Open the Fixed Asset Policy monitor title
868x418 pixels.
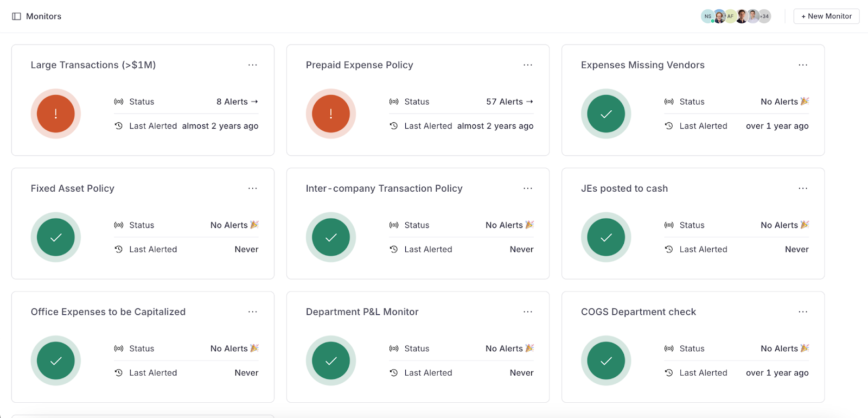(73, 188)
